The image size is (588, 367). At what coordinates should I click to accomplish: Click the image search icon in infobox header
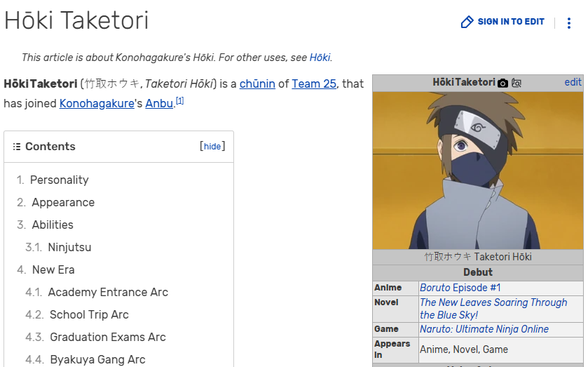click(x=517, y=83)
